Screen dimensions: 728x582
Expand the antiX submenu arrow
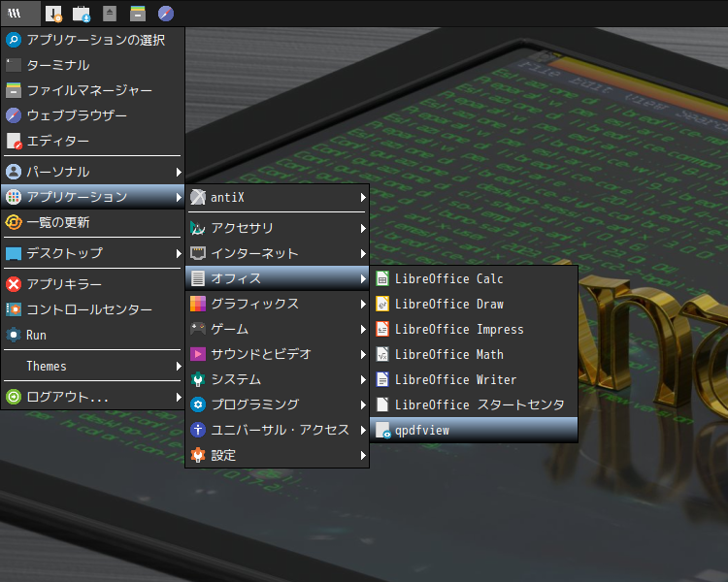click(364, 198)
